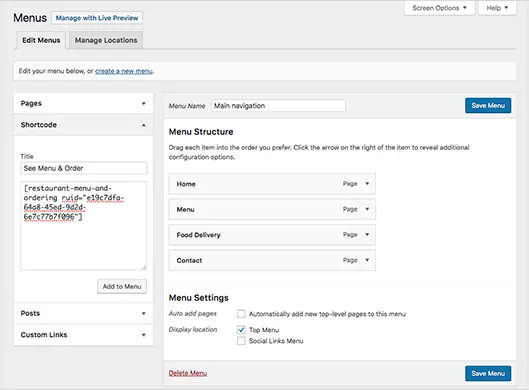Focus the Menu Name input field
The width and height of the screenshot is (529, 390).
tap(279, 106)
